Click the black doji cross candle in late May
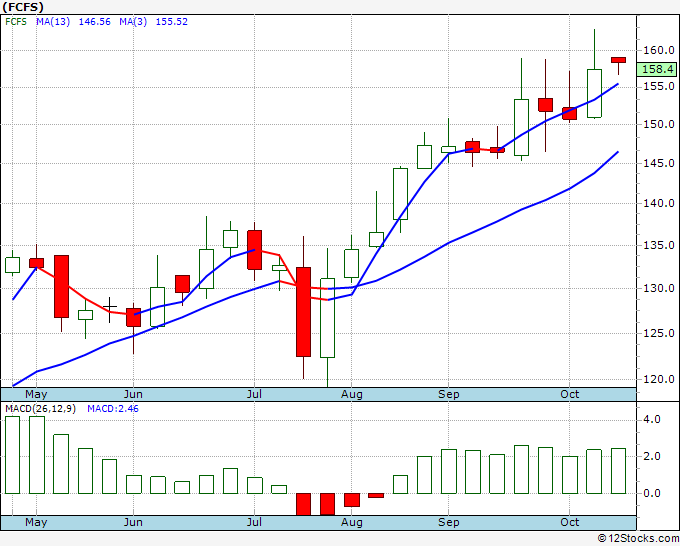 (x=109, y=310)
